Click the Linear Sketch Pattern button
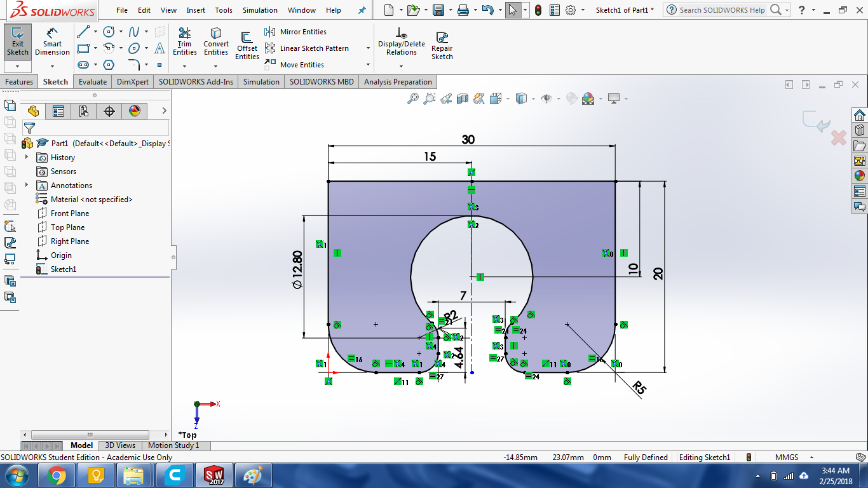This screenshot has height=488, width=868. click(x=308, y=48)
